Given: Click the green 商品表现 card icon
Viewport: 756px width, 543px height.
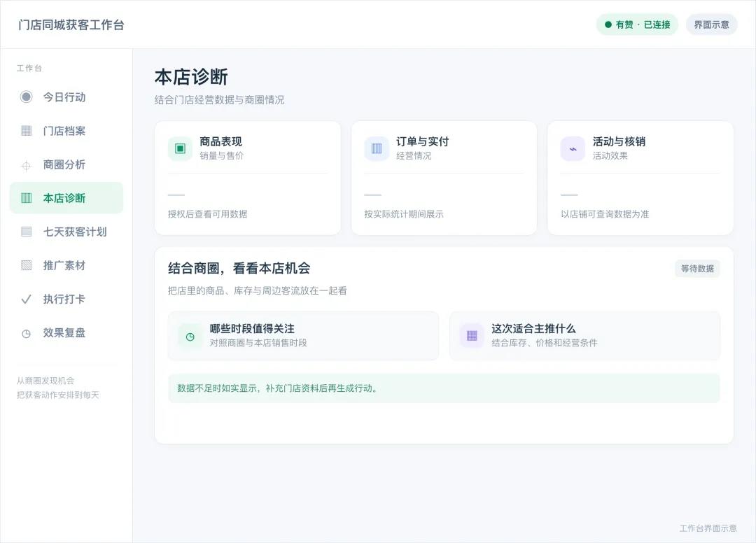Looking at the screenshot, I should 181,148.
